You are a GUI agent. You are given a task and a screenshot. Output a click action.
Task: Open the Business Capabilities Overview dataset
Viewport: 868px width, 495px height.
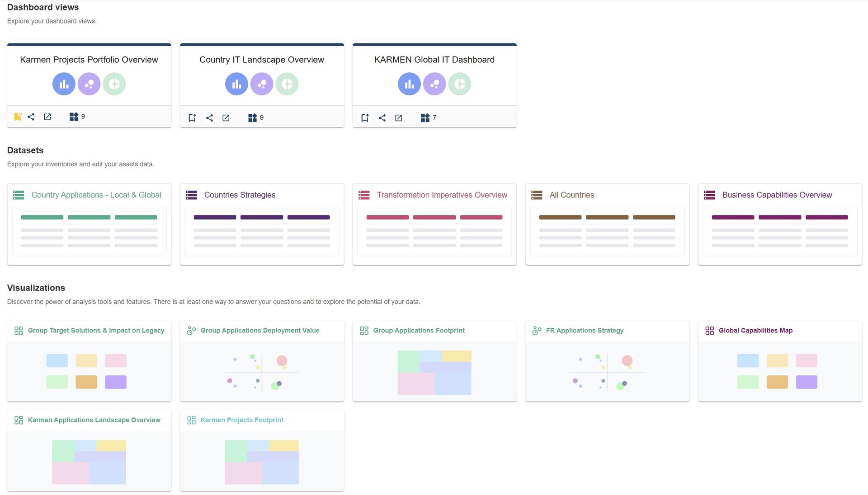pyautogui.click(x=777, y=195)
